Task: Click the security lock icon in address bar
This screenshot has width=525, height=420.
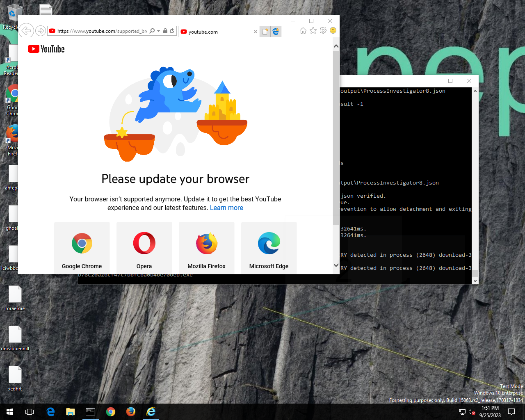Action: 165,31
